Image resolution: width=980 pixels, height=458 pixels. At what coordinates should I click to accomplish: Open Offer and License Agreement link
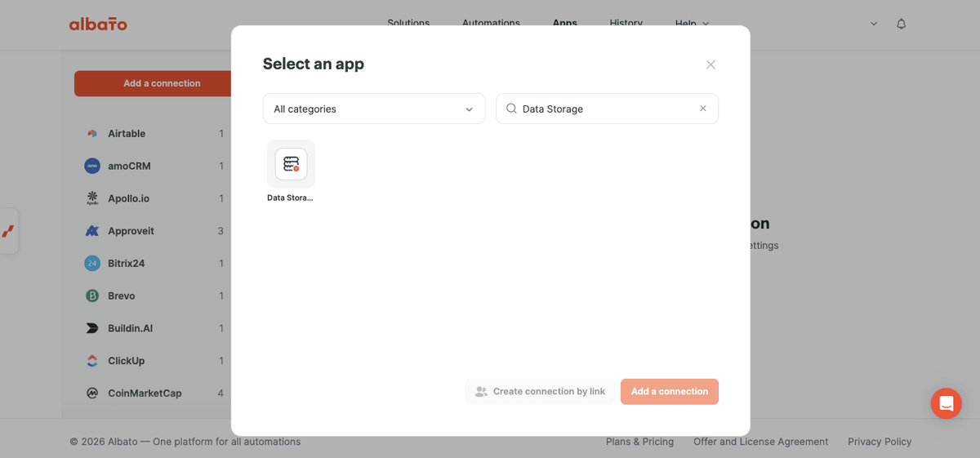tap(760, 442)
